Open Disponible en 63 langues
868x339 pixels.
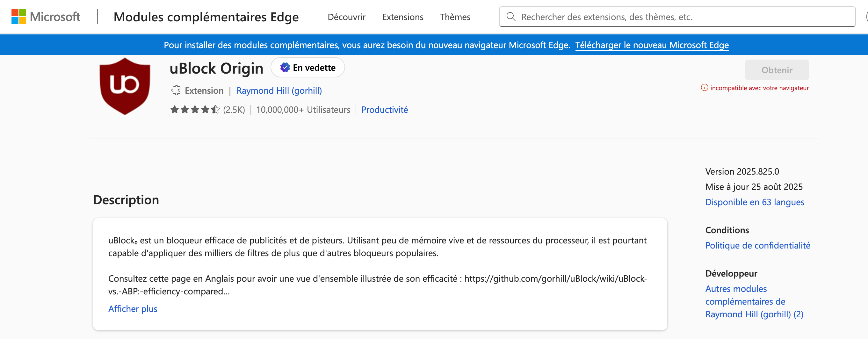(x=755, y=202)
